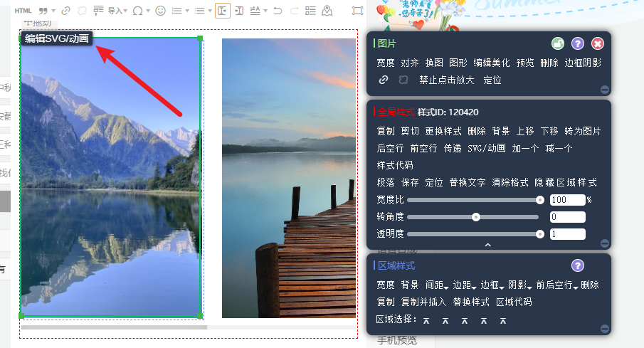Switch to HTML source mode
This screenshot has width=644, height=348.
tap(23, 11)
